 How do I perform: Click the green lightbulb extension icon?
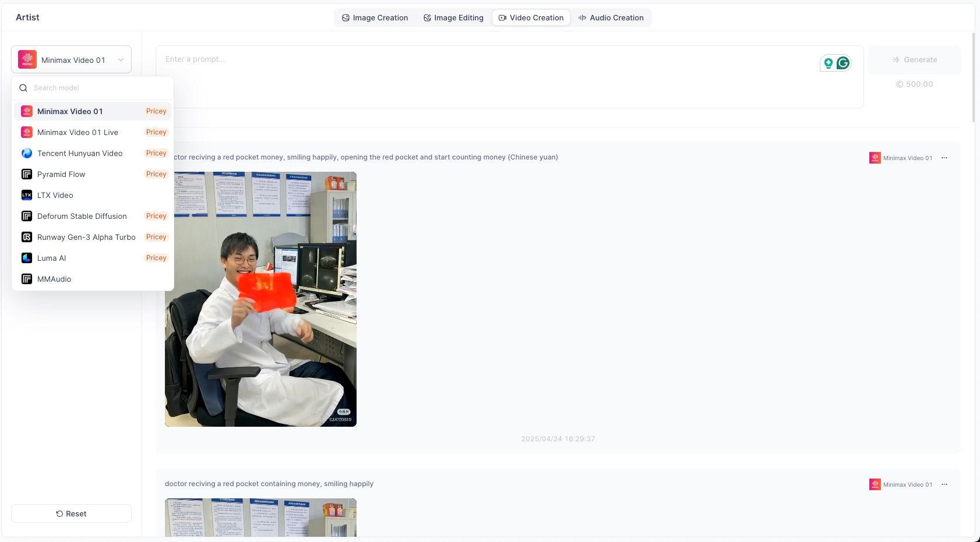(828, 63)
